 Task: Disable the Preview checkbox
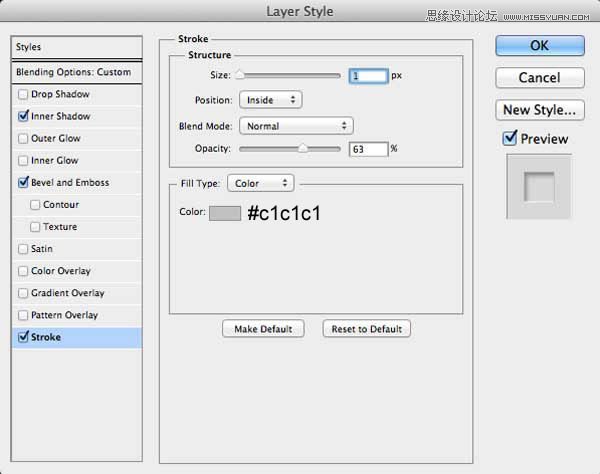coord(510,139)
